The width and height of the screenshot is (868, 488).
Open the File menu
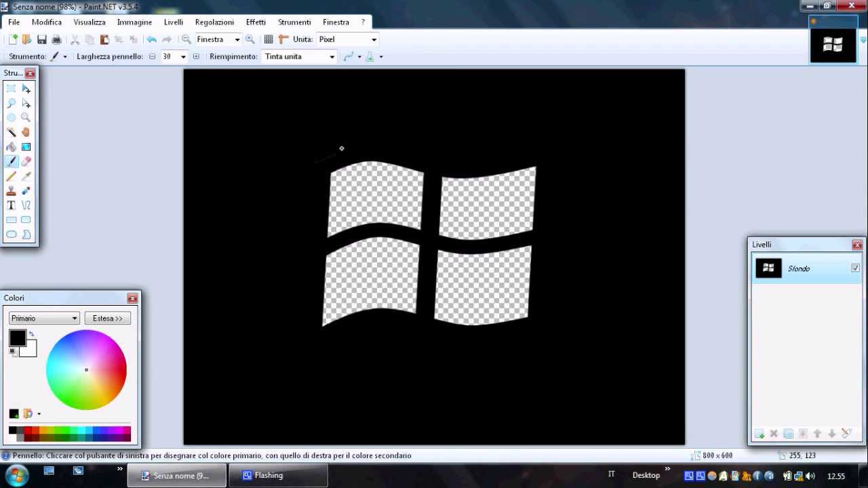(14, 22)
